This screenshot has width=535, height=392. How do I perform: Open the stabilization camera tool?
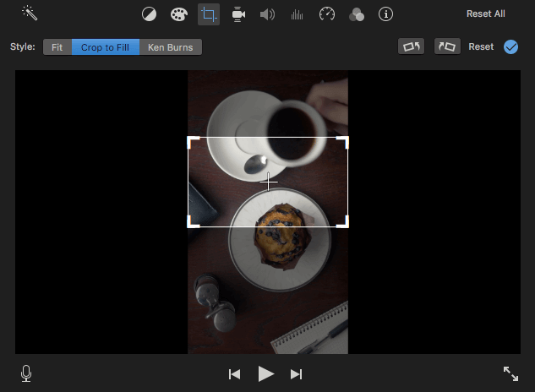(238, 14)
